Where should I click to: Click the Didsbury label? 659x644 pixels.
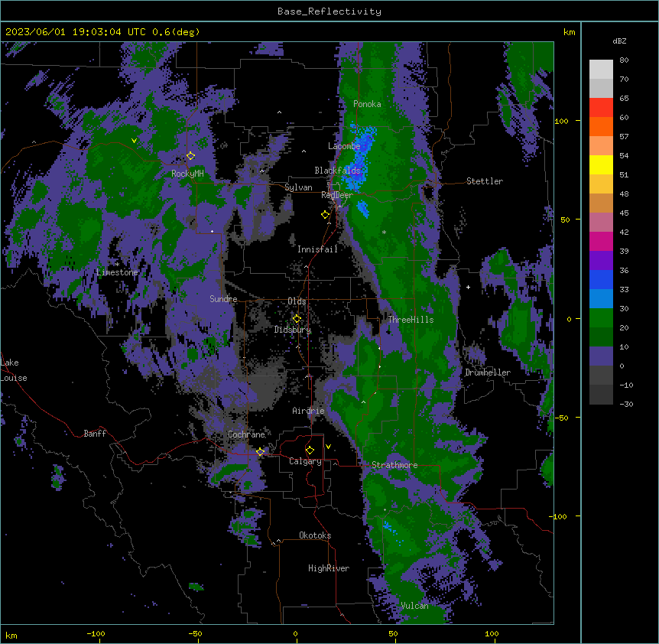pyautogui.click(x=293, y=330)
